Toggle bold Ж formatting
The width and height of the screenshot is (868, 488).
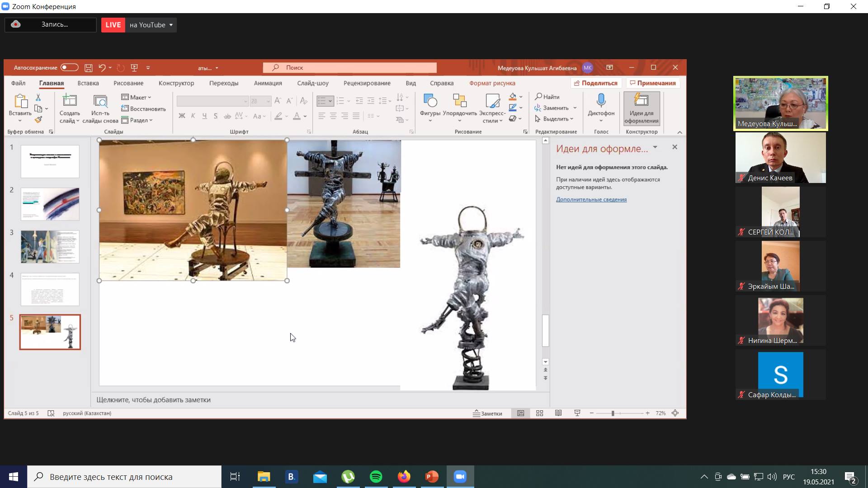(182, 116)
